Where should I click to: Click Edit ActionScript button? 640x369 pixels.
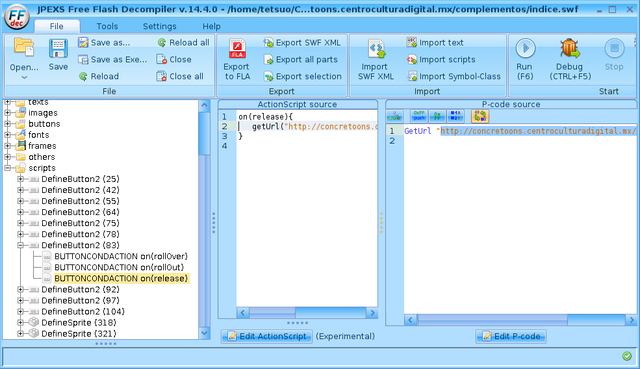(267, 336)
